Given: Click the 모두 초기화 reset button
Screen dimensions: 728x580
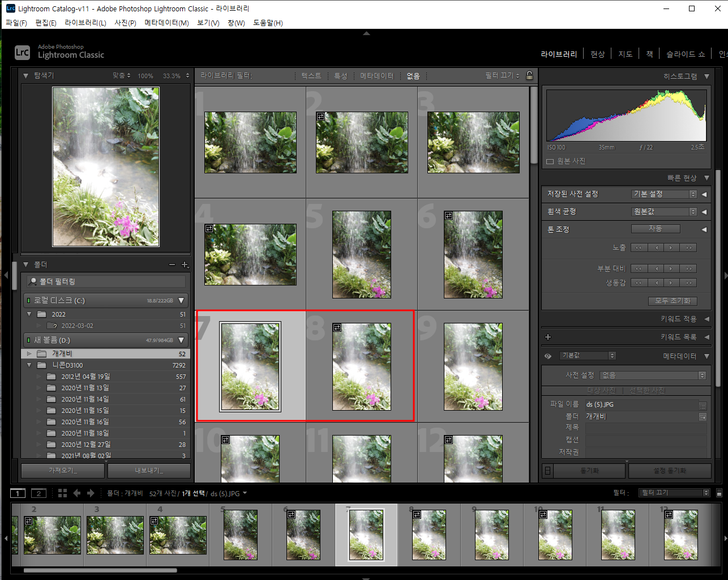Looking at the screenshot, I should pyautogui.click(x=673, y=301).
